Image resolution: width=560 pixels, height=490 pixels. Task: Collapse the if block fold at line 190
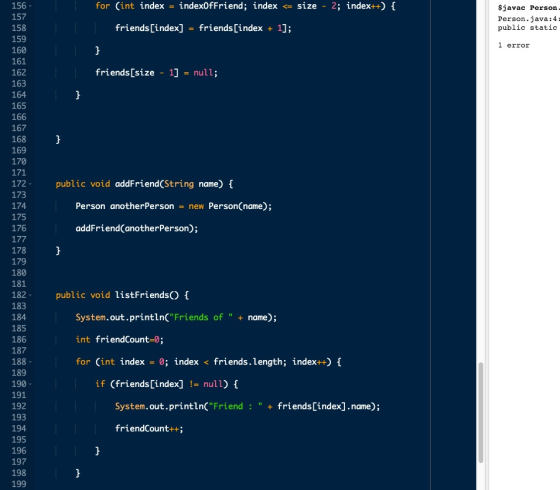click(30, 384)
